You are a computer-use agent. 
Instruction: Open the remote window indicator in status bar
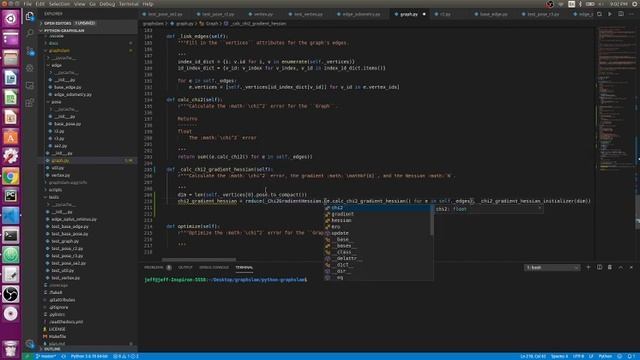click(28, 356)
